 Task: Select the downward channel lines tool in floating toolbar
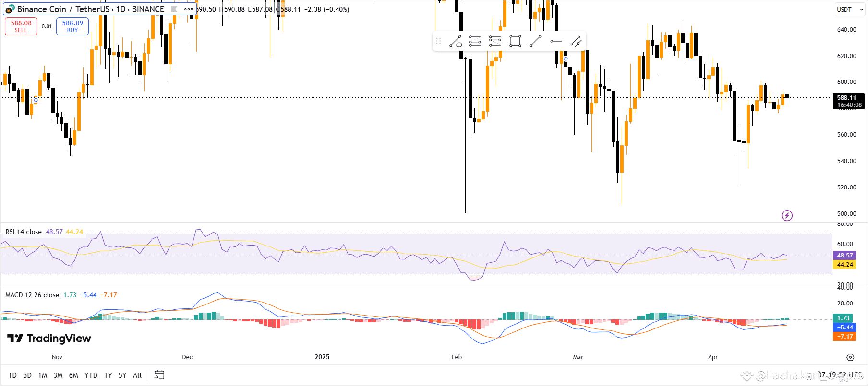495,41
